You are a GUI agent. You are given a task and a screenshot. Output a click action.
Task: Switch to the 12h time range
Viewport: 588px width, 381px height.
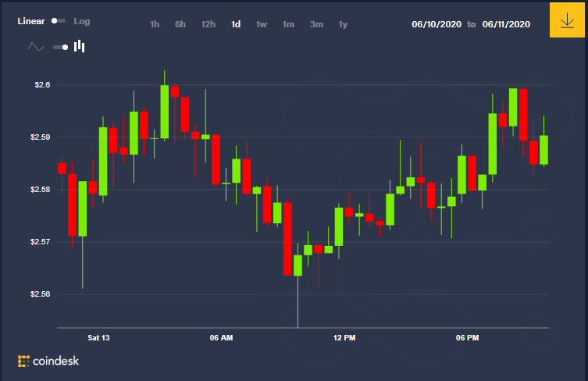coord(208,24)
